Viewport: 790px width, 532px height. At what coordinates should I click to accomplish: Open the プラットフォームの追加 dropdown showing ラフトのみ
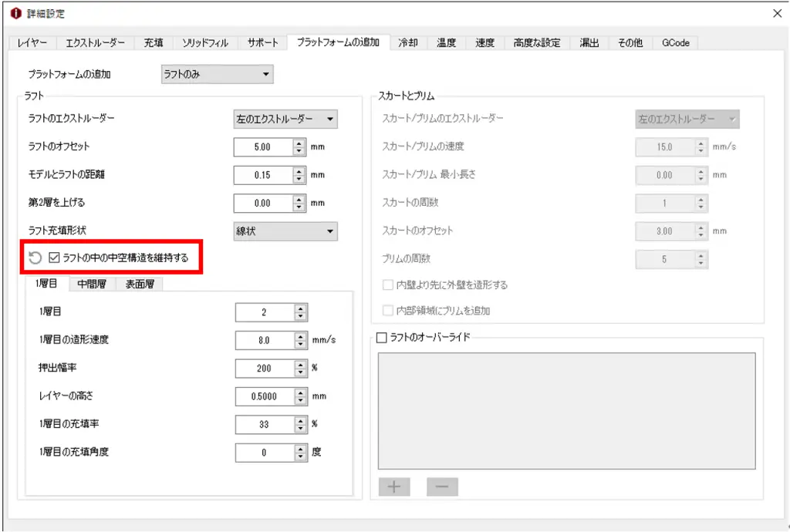(217, 75)
